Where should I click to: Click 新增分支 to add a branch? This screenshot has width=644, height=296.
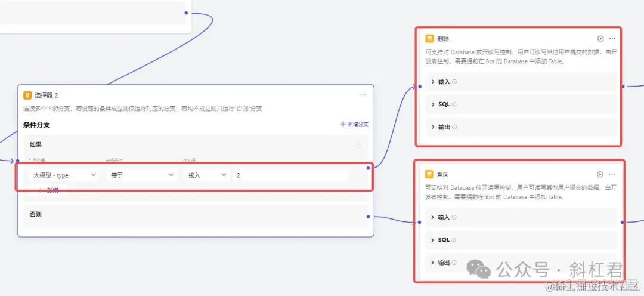(x=354, y=124)
